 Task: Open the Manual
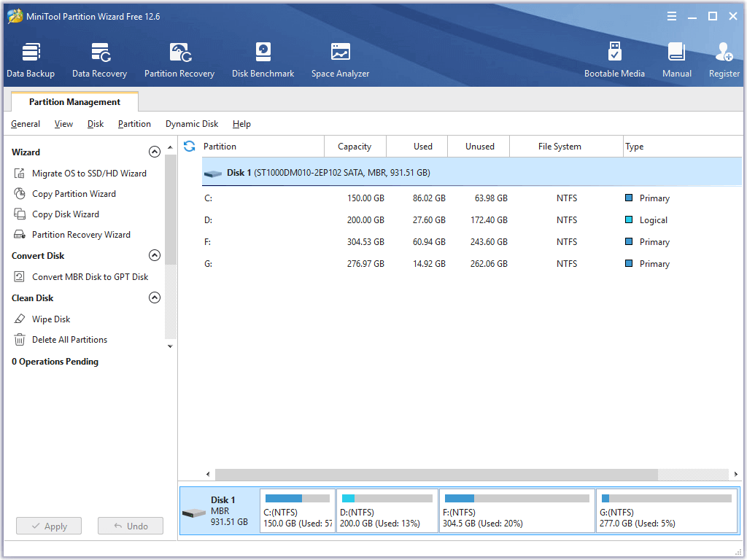676,58
